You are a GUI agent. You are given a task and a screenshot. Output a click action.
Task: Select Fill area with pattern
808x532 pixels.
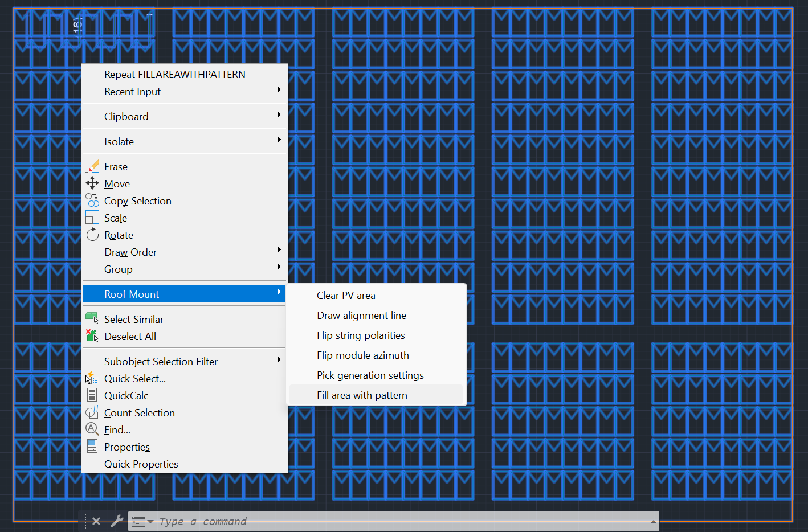pyautogui.click(x=362, y=395)
